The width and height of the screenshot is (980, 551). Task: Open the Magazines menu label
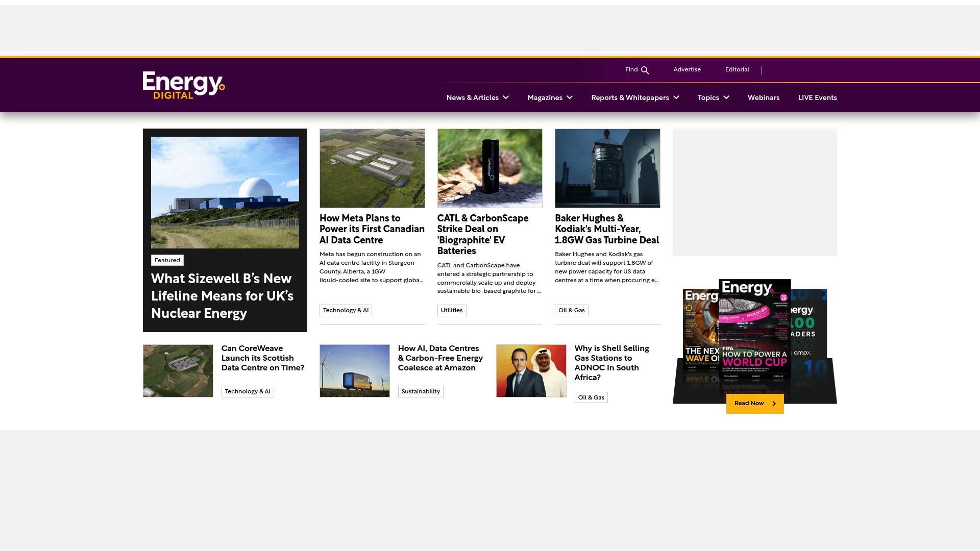click(x=545, y=97)
